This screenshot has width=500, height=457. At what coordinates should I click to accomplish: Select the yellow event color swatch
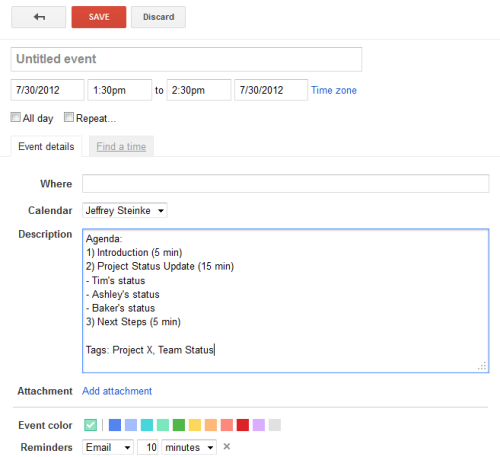pos(195,425)
